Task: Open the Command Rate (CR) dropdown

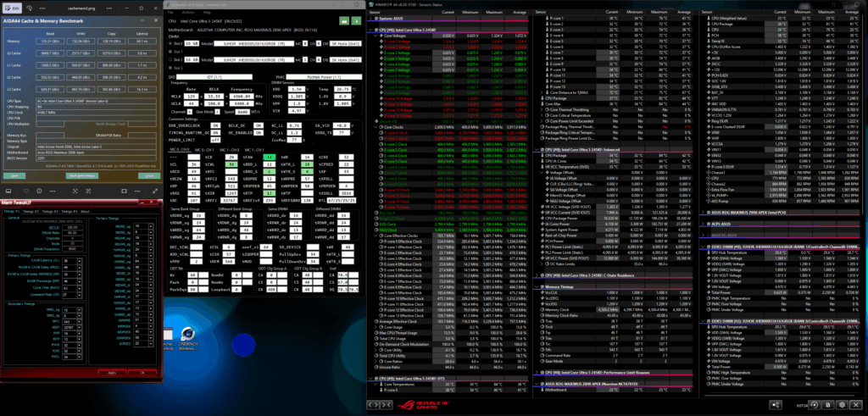Action: click(80, 295)
